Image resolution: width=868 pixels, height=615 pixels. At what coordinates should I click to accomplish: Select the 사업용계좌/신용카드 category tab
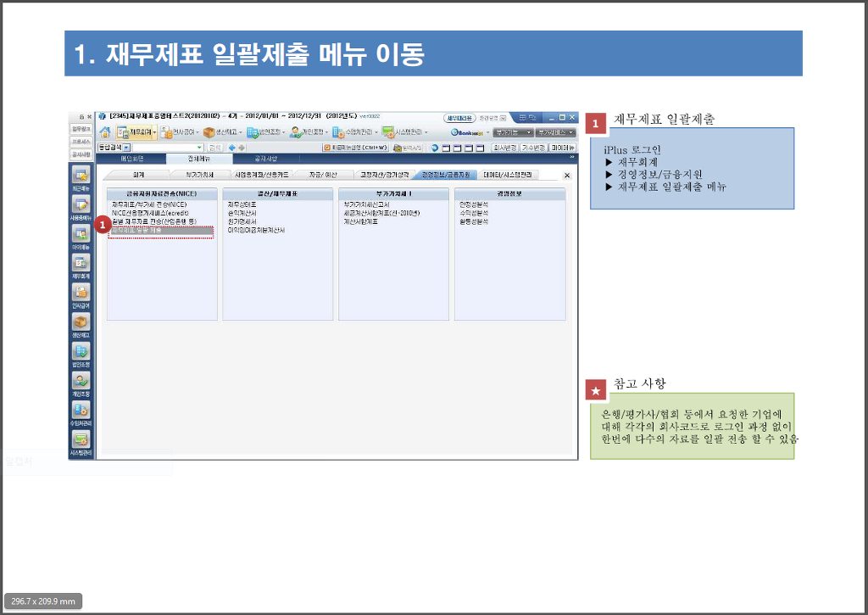pyautogui.click(x=261, y=175)
